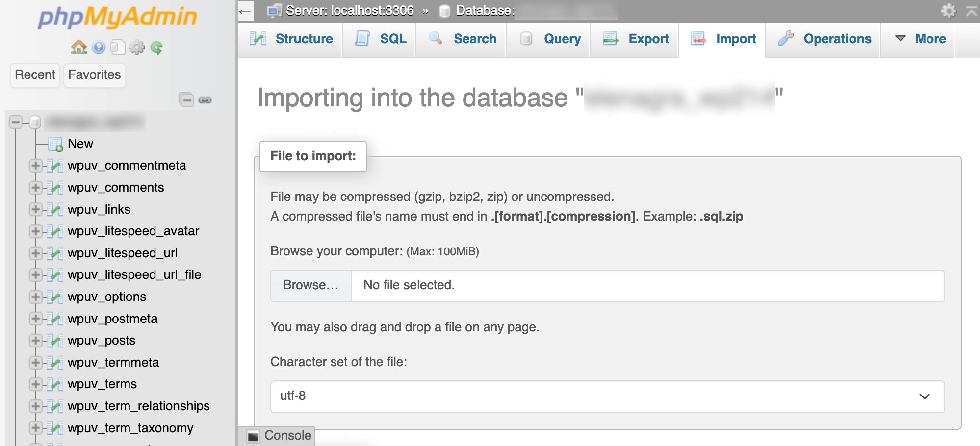Click the Console icon in bottom bar
Screen dimensions: 980x446
(253, 436)
